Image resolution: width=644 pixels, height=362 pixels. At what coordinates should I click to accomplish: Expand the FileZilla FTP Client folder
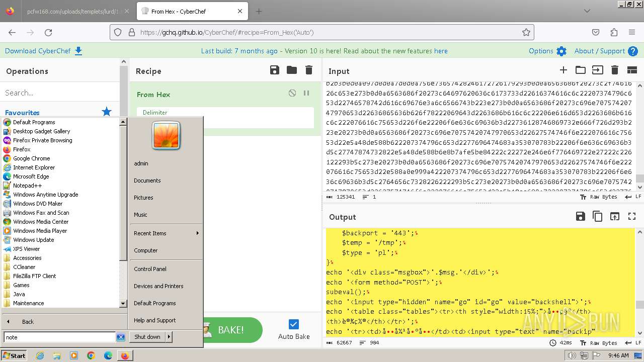34,276
